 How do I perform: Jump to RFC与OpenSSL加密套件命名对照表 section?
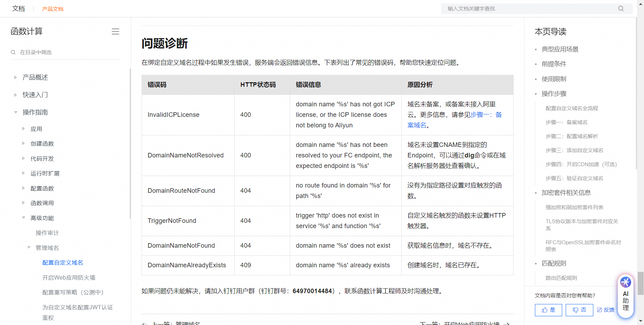coord(583,246)
